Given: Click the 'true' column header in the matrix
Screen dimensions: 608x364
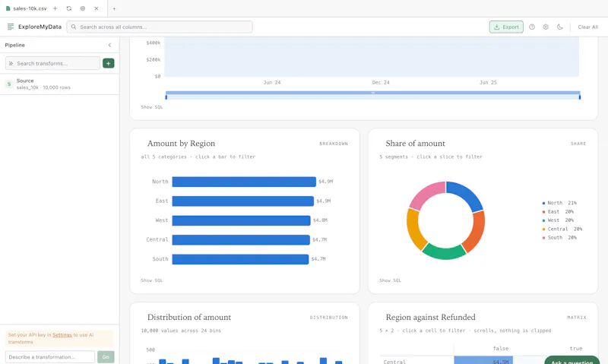Looking at the screenshot, I should [576, 349].
